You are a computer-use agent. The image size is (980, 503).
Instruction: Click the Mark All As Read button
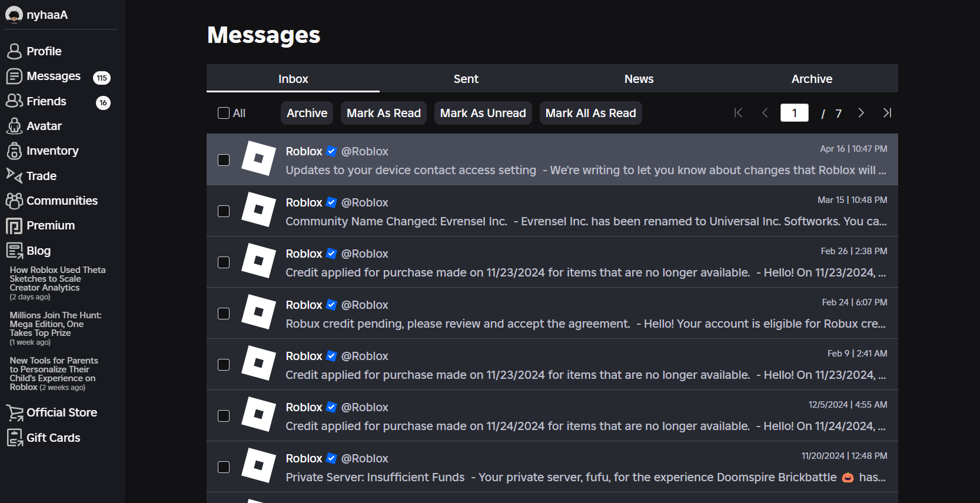point(591,113)
